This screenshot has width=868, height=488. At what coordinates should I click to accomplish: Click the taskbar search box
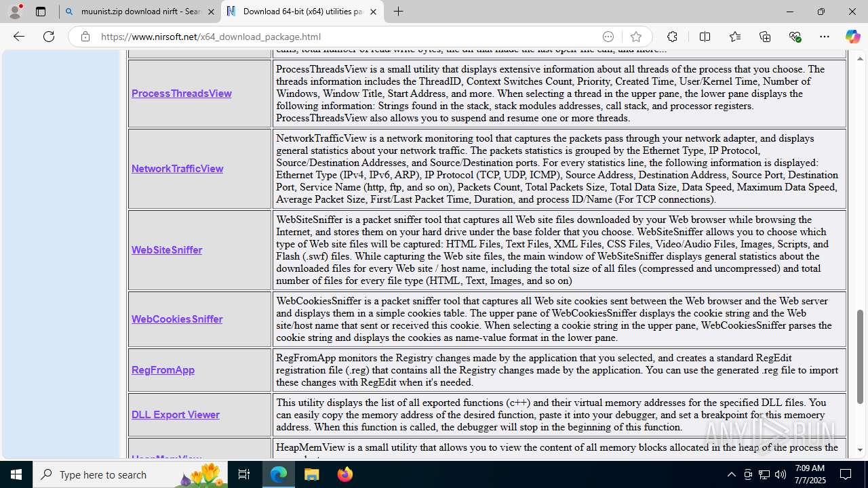pos(130,474)
